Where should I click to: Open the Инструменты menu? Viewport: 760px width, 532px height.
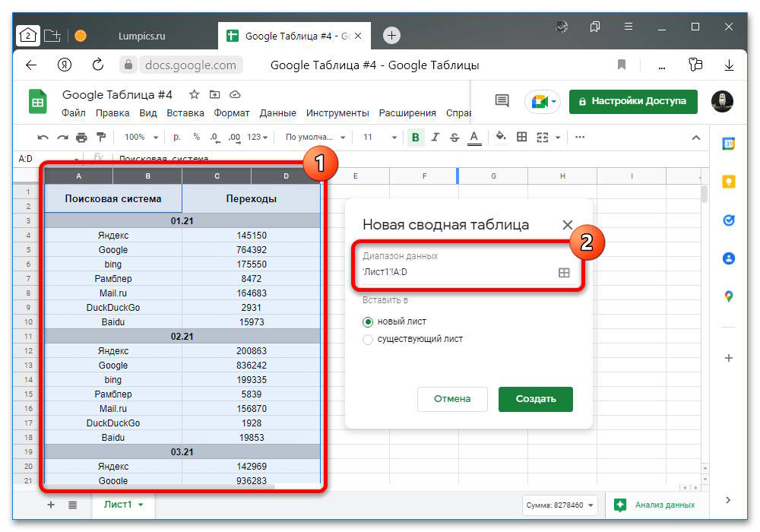click(337, 113)
